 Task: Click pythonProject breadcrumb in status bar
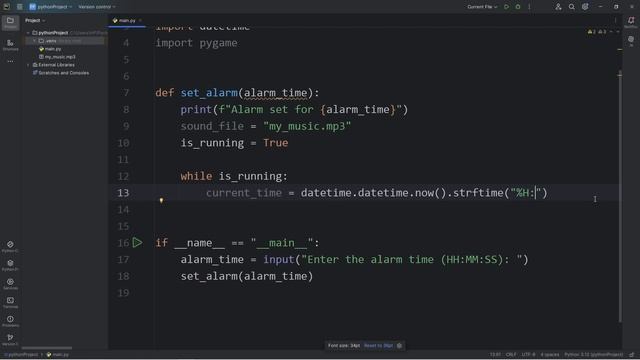(21, 355)
